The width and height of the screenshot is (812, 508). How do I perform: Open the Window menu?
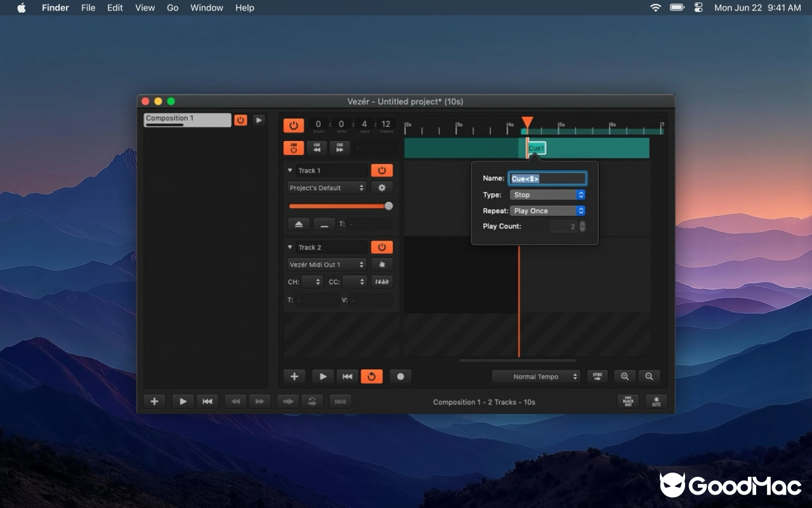[207, 8]
